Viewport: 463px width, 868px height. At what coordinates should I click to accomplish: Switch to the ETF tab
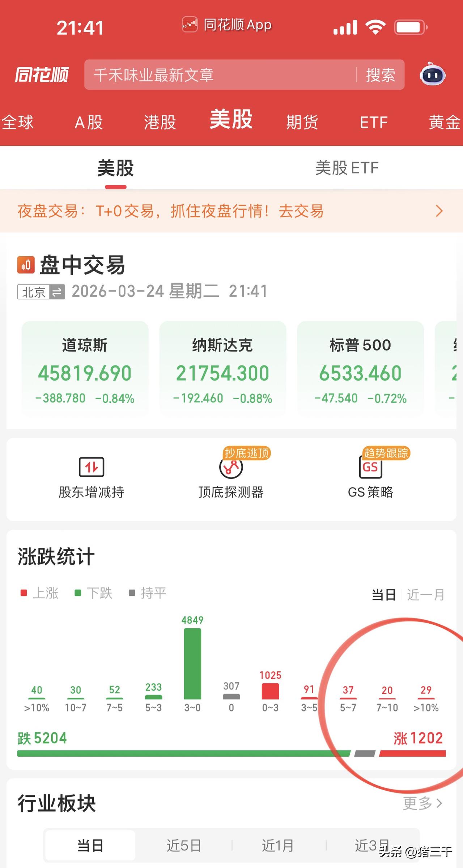pyautogui.click(x=374, y=122)
